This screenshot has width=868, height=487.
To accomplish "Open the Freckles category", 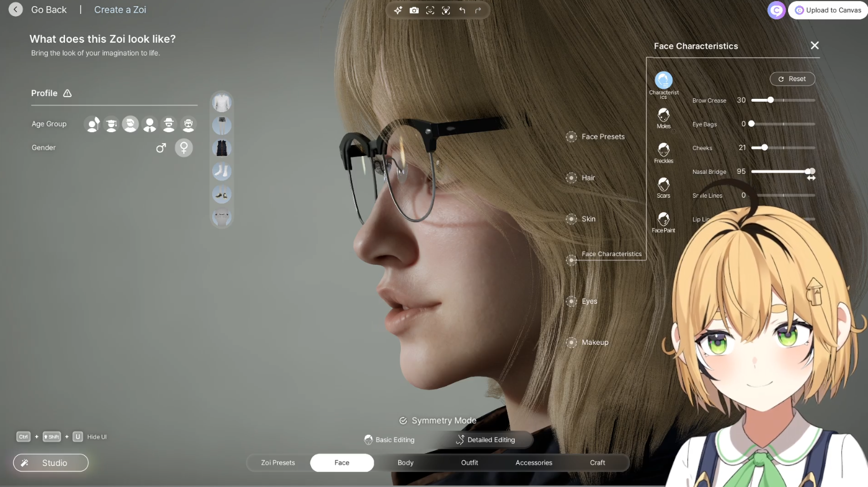I will (664, 153).
